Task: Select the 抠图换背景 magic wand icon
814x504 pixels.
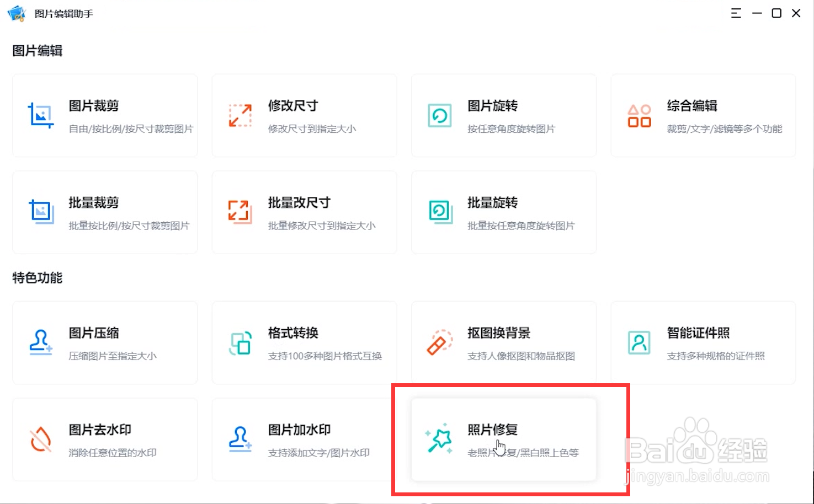Action: (439, 342)
